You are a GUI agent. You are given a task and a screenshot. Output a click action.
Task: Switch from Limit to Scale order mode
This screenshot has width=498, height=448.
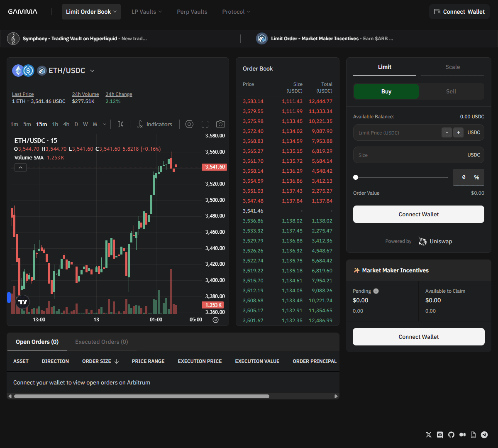coord(452,67)
